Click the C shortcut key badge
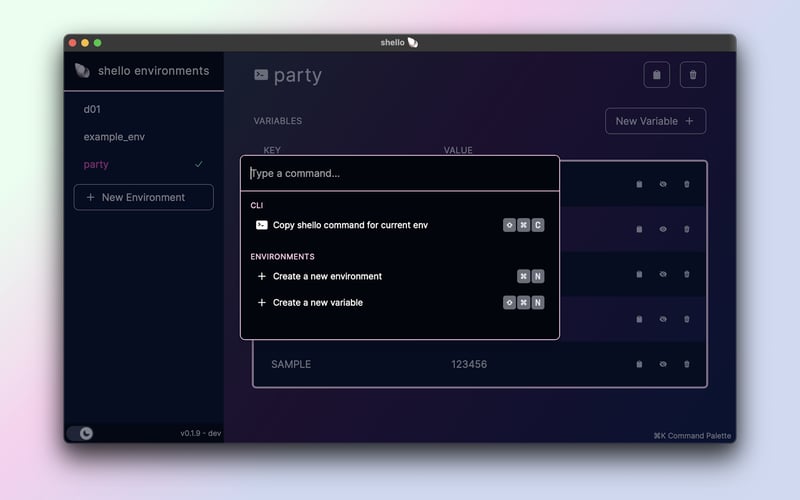Image resolution: width=800 pixels, height=500 pixels. [x=538, y=225]
